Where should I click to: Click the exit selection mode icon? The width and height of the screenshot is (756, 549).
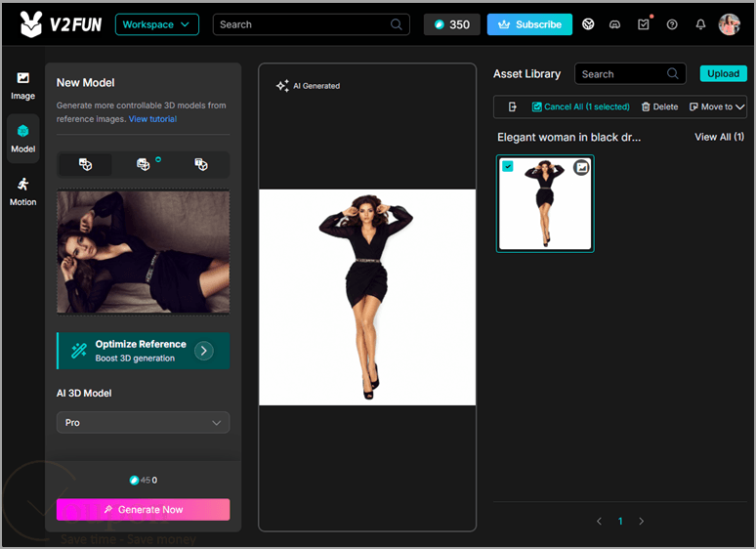(x=512, y=106)
